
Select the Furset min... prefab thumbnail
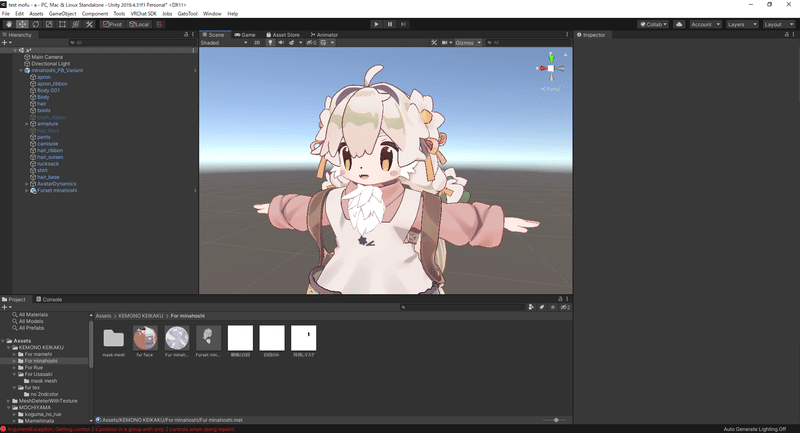pyautogui.click(x=208, y=338)
